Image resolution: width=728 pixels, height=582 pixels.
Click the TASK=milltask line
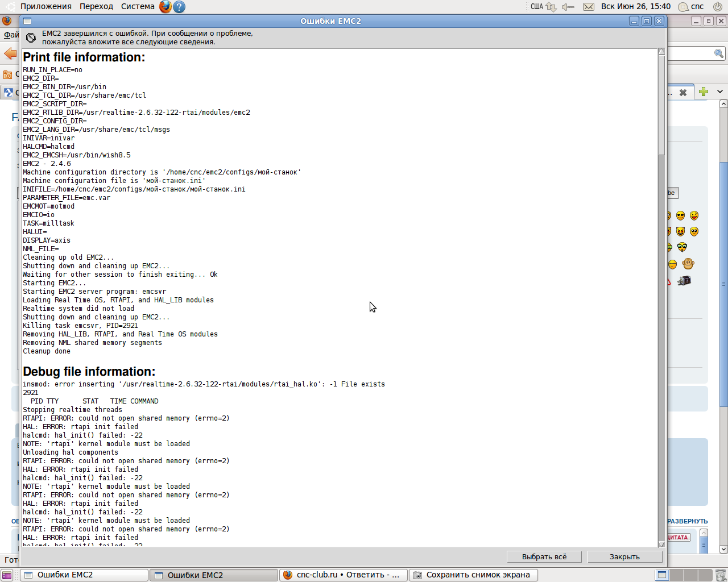click(48, 223)
